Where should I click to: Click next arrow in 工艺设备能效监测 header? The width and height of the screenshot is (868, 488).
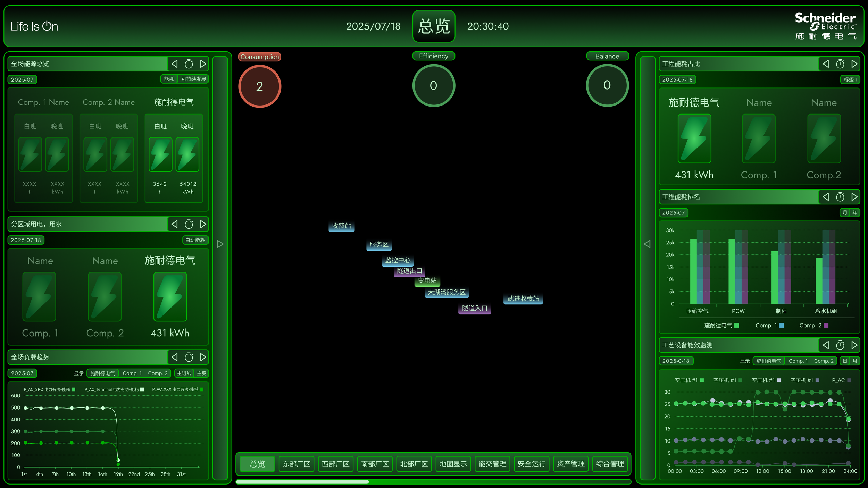(x=854, y=345)
